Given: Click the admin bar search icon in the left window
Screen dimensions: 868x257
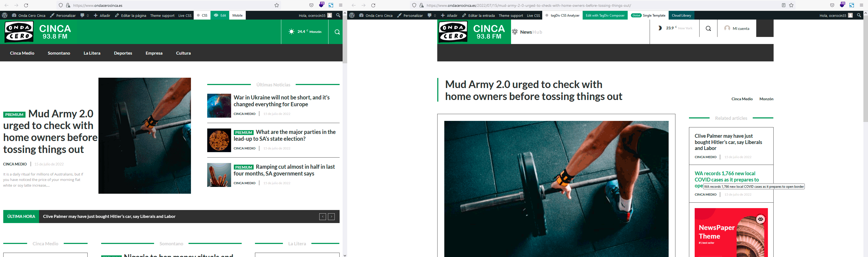Looking at the screenshot, I should 338,15.
